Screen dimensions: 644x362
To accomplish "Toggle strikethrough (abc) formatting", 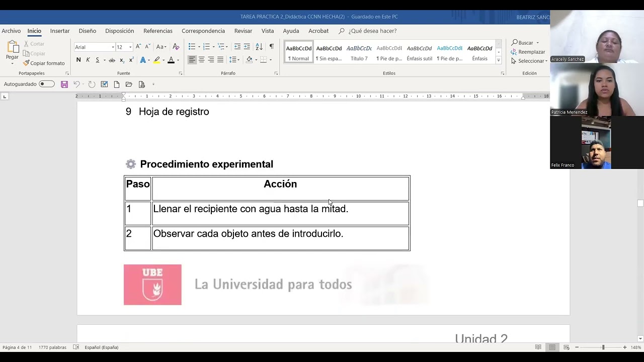I will pyautogui.click(x=112, y=60).
